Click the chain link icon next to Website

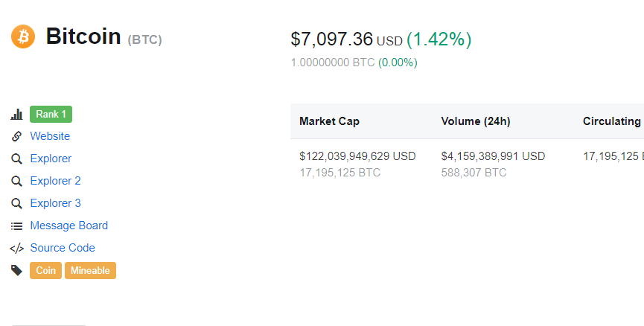pyautogui.click(x=16, y=136)
